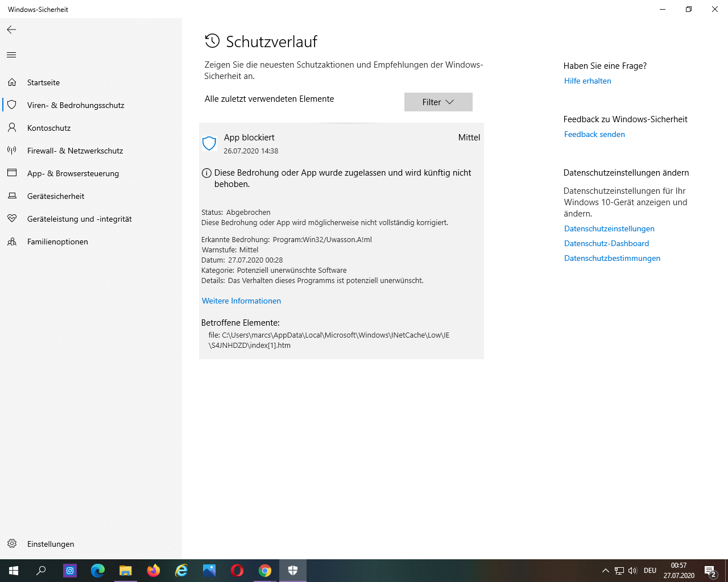Click the Program:Win32/Uwasson.A!ml threat name

[x=322, y=239]
